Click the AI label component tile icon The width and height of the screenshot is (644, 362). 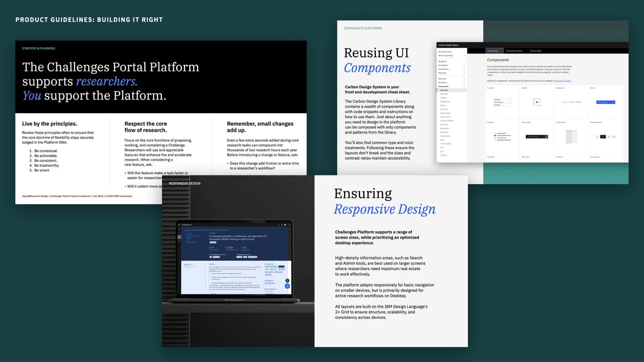coord(537,102)
